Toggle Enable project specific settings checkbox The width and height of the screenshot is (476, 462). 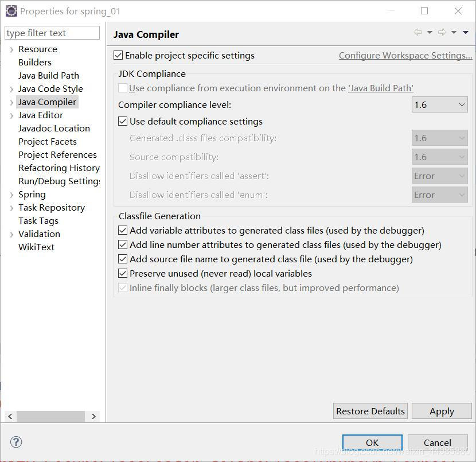[118, 55]
